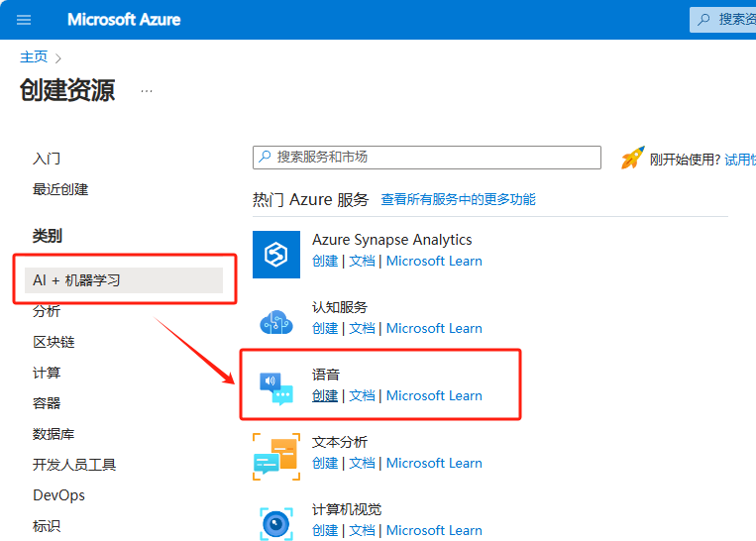Click the 认知服务 title text

tap(340, 307)
